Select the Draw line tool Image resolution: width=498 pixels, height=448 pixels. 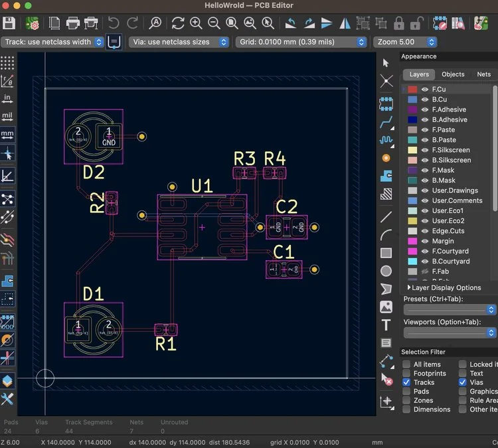(386, 217)
